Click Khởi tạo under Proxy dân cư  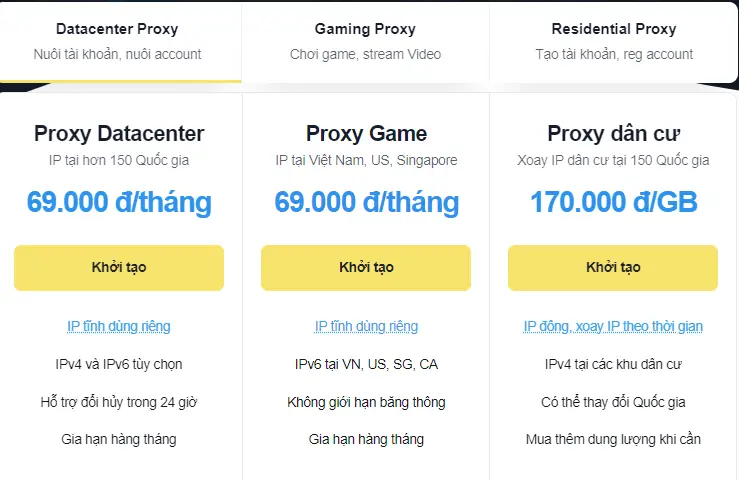(613, 268)
